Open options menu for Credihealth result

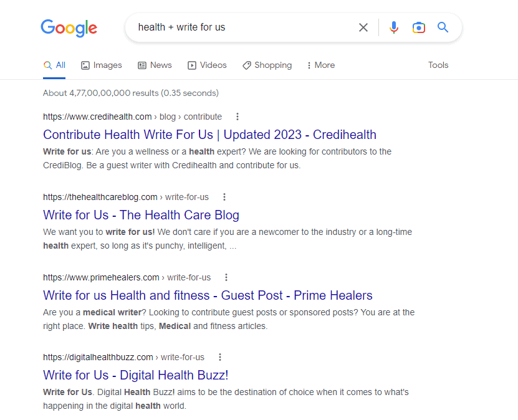(237, 117)
